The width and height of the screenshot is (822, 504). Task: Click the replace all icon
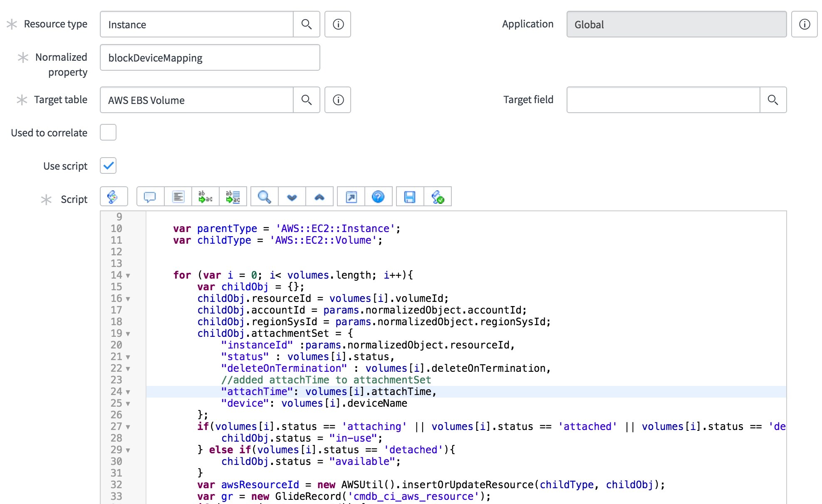[233, 197]
